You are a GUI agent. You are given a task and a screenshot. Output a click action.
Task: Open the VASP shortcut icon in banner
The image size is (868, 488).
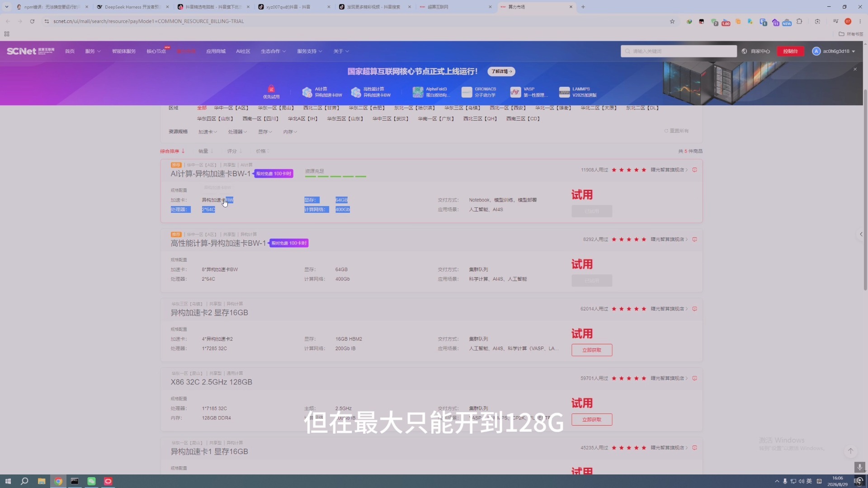[x=515, y=92]
